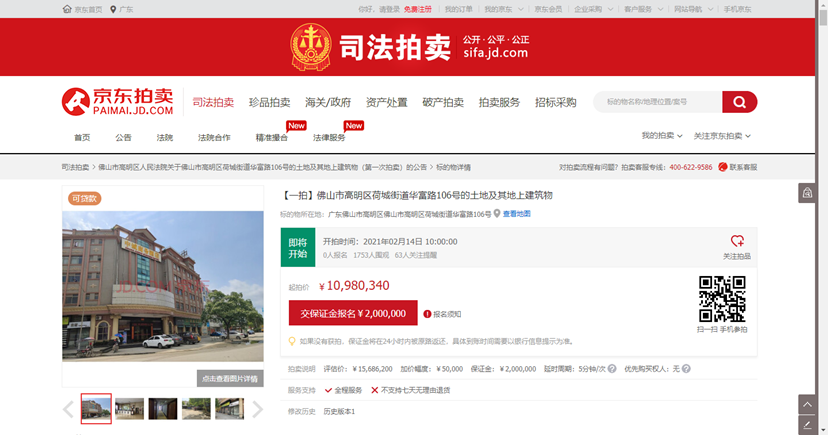The width and height of the screenshot is (828, 435).
Task: Switch to the 司法拍卖 tab
Action: point(213,102)
